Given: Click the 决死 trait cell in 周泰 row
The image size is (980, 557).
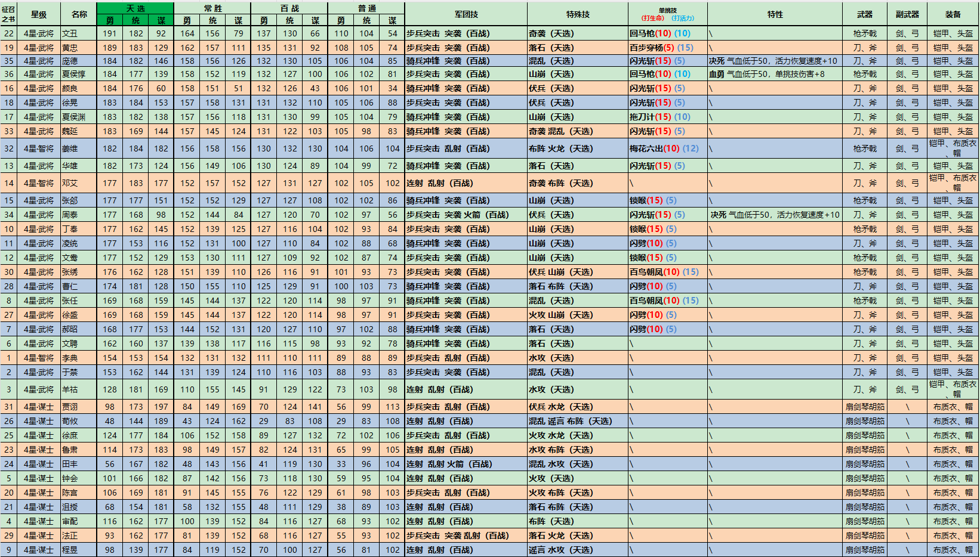Looking at the screenshot, I should click(x=775, y=215).
